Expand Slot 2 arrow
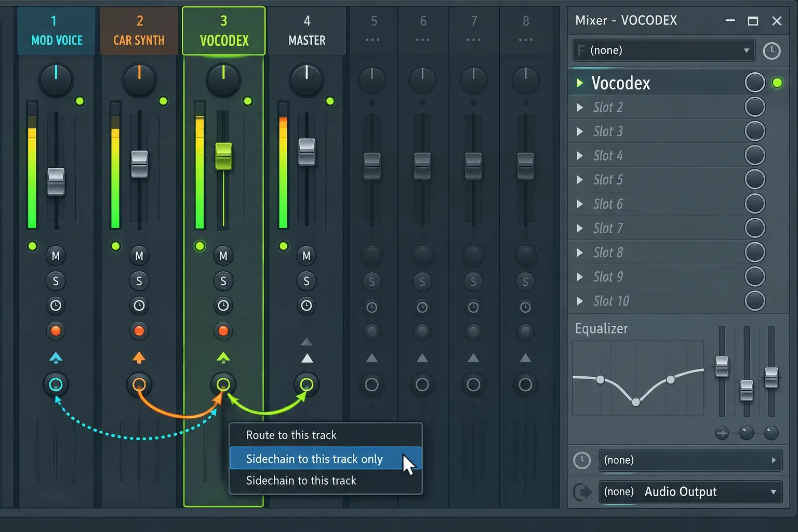 point(580,108)
